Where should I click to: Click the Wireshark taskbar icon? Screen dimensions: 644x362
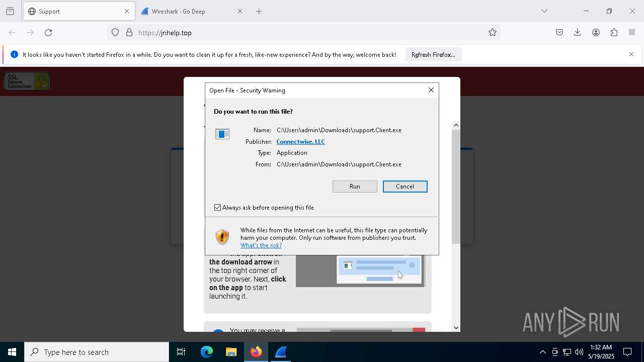(281, 352)
